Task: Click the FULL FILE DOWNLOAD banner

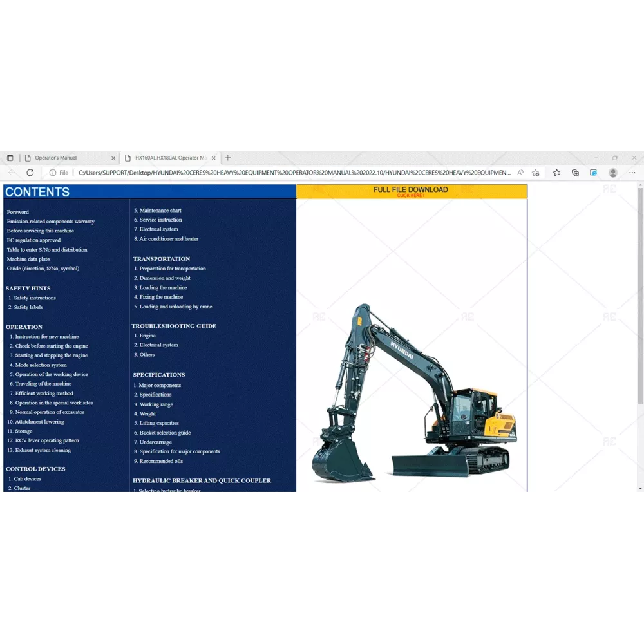Action: 411,191
